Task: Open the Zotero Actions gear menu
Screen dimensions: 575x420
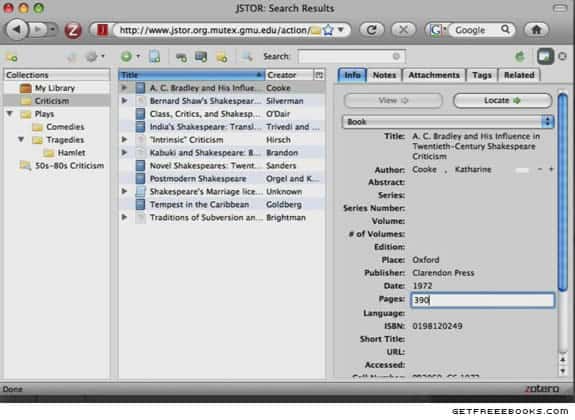Action: [x=94, y=56]
